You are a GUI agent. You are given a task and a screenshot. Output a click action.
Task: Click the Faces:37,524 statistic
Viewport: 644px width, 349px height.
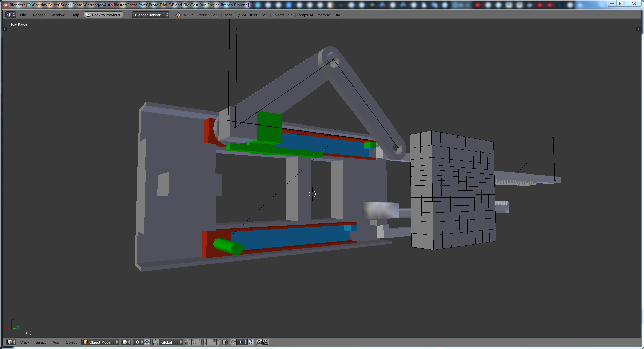(234, 15)
